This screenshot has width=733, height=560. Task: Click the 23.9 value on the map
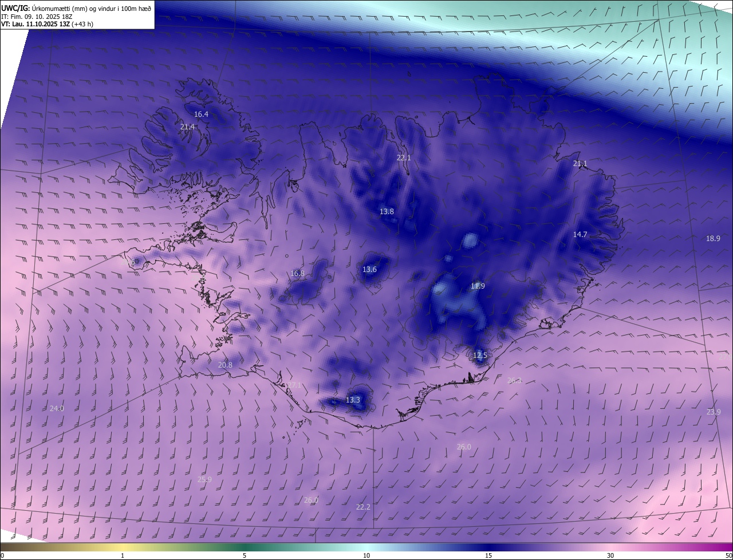pos(714,412)
